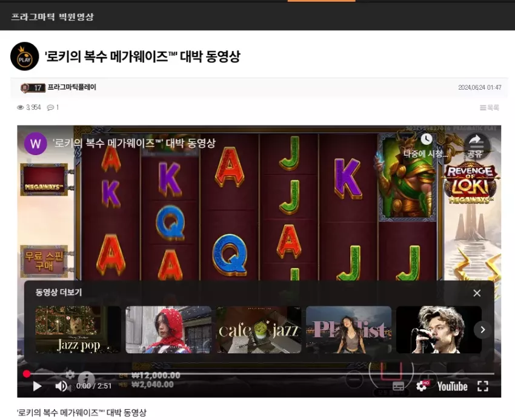Mute the video volume
The width and height of the screenshot is (515, 420).
pos(61,386)
